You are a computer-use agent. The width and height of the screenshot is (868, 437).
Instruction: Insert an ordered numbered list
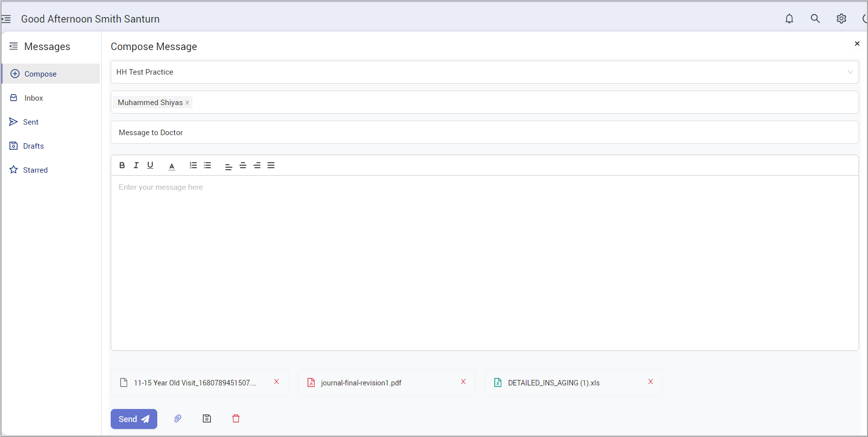click(193, 165)
